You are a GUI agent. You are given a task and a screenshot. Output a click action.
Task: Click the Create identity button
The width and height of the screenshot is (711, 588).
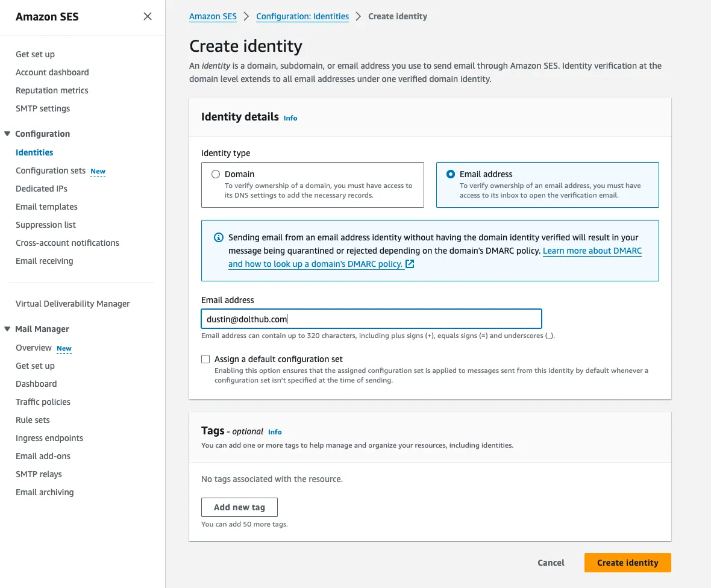click(x=627, y=562)
